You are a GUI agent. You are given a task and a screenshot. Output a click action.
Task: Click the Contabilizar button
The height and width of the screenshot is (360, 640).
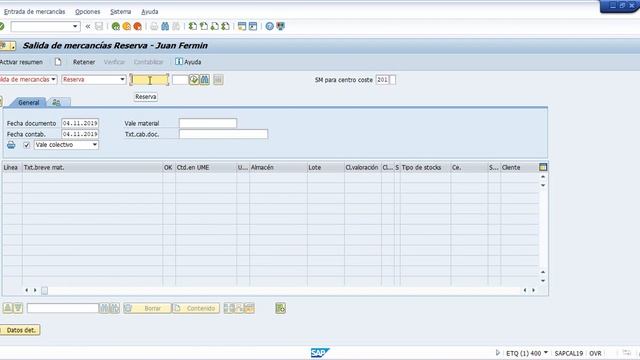pyautogui.click(x=148, y=62)
